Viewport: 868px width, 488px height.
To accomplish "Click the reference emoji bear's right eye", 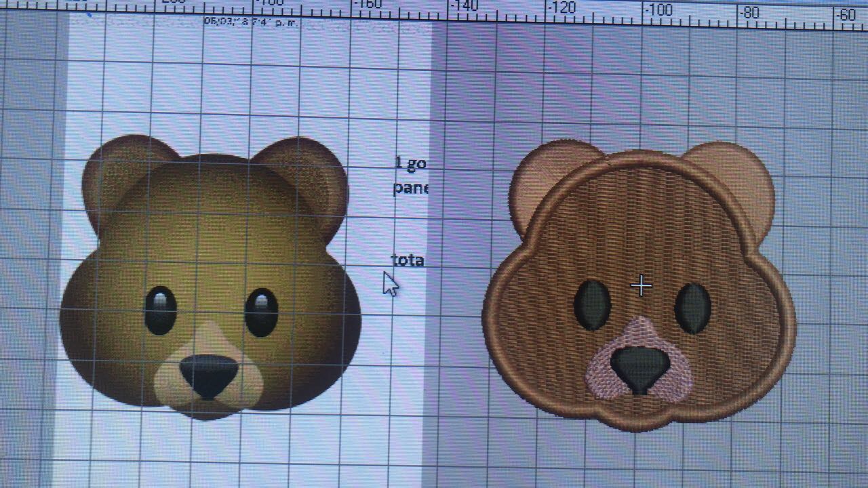I will click(x=261, y=312).
